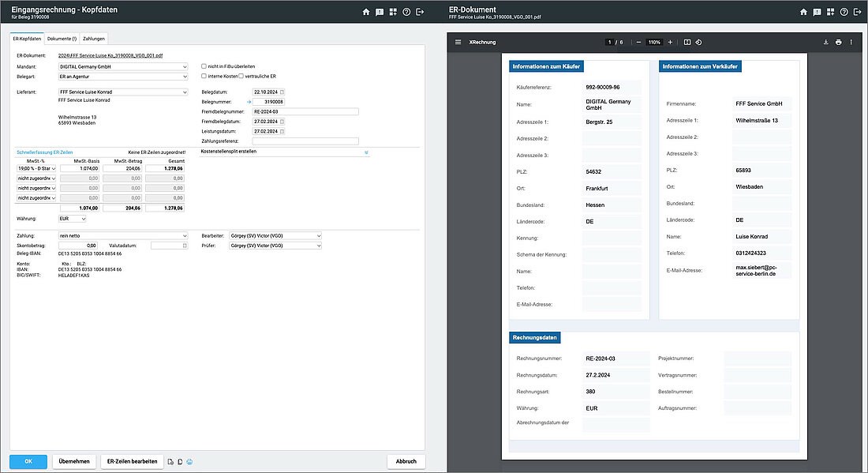Open Belegart dropdown 'ER an Agentur'

(123, 77)
